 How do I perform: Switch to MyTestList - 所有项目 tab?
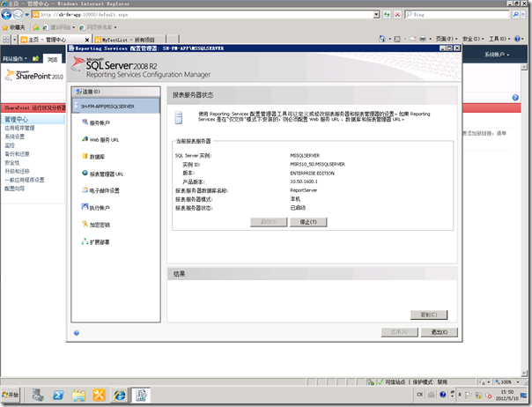pyautogui.click(x=129, y=40)
